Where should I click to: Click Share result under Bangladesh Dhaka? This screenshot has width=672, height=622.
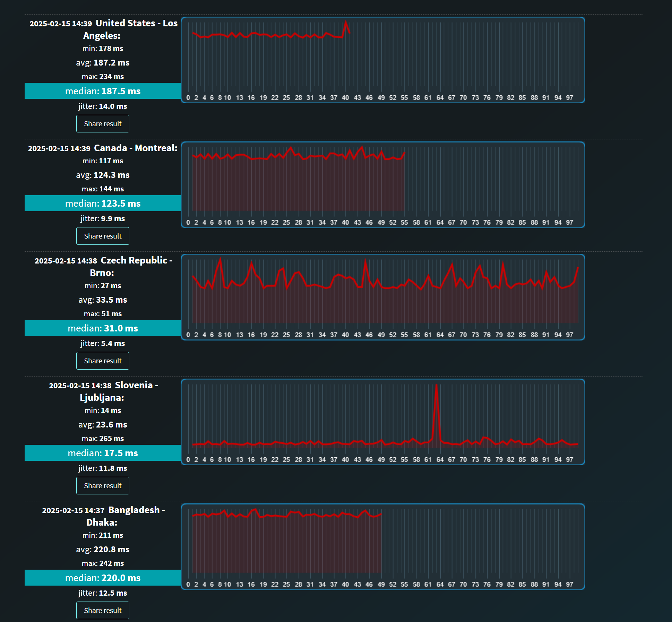click(x=103, y=611)
